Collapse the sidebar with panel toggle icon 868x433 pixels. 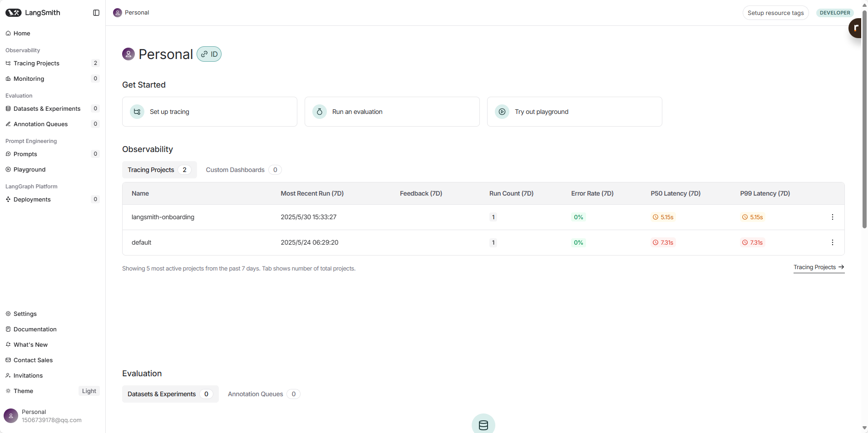96,13
